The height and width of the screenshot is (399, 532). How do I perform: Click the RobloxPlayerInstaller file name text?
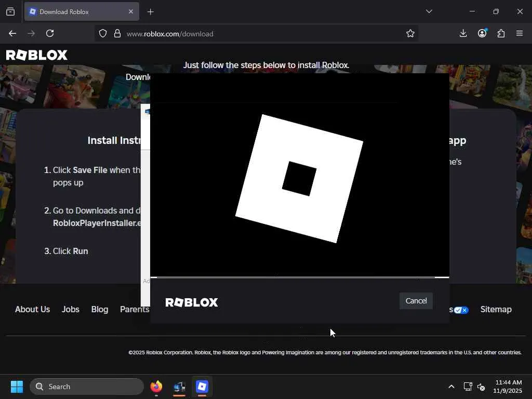pyautogui.click(x=97, y=223)
